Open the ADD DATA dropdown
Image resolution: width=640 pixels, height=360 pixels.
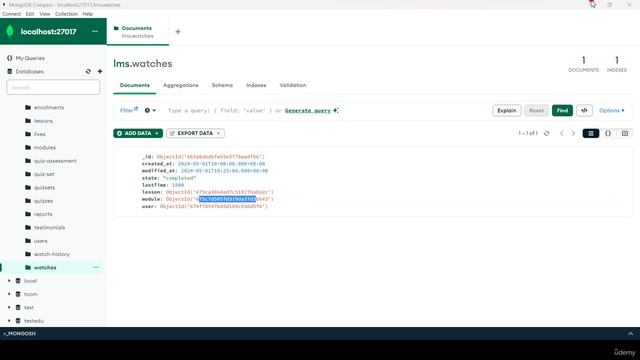click(x=138, y=133)
